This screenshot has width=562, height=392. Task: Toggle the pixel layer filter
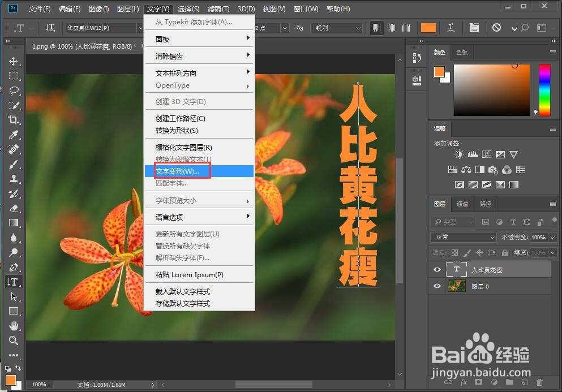(x=485, y=222)
